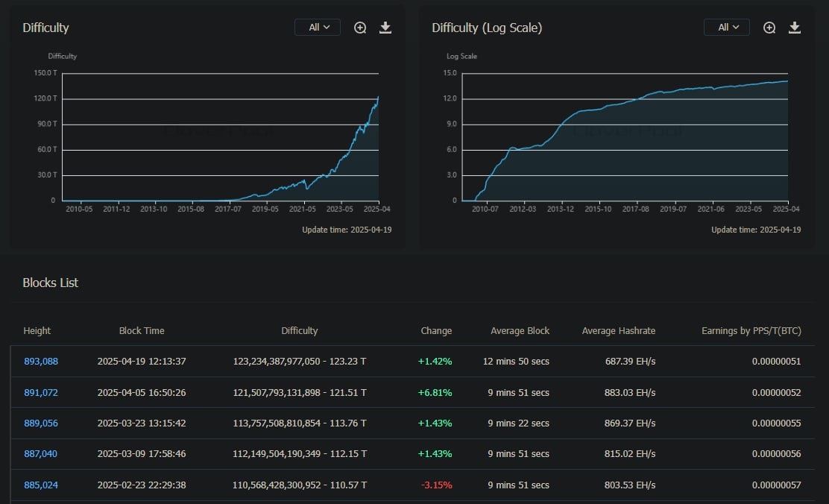Screen dimensions: 829x504
Task: Zoom into the Difficulty Log Scale chart
Action: [x=769, y=28]
